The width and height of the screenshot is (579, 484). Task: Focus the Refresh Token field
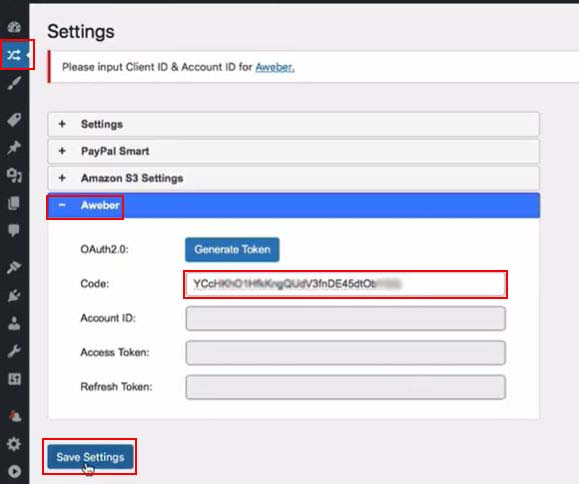pyautogui.click(x=346, y=387)
